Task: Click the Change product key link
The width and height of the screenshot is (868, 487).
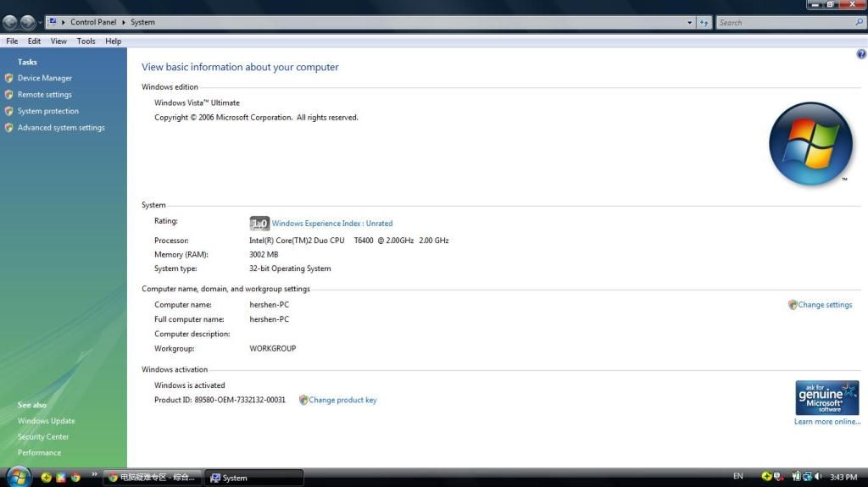Action: (x=342, y=400)
